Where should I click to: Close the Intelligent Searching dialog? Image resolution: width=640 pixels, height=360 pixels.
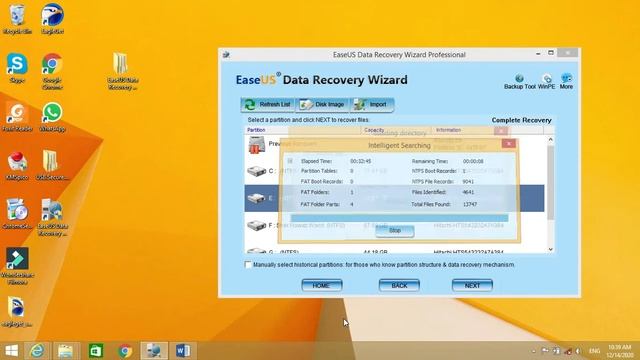509,144
